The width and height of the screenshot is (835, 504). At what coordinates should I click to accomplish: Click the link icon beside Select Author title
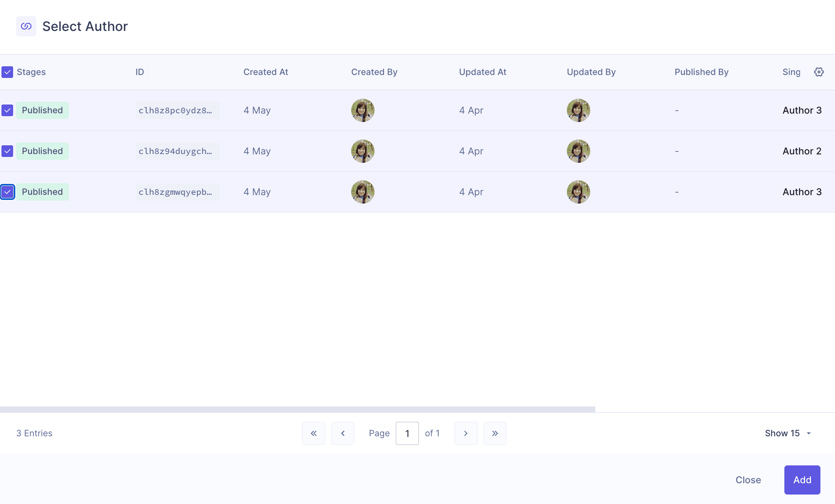coord(26,26)
